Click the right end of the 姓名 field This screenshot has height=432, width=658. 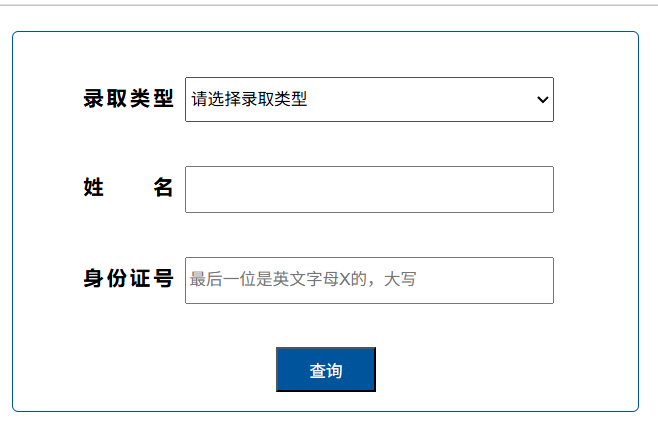535,189
